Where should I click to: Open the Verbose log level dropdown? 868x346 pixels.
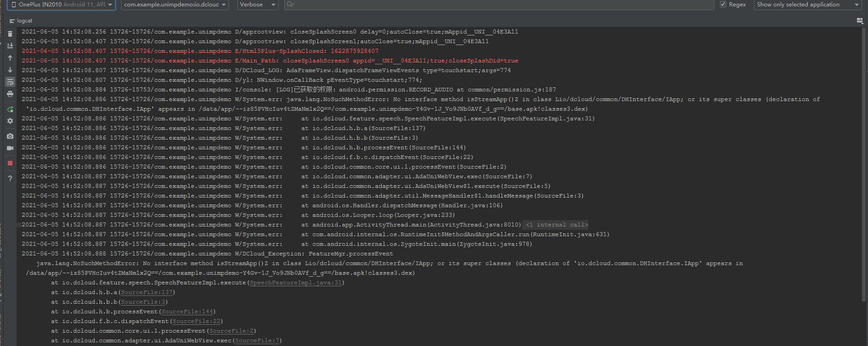pyautogui.click(x=257, y=5)
